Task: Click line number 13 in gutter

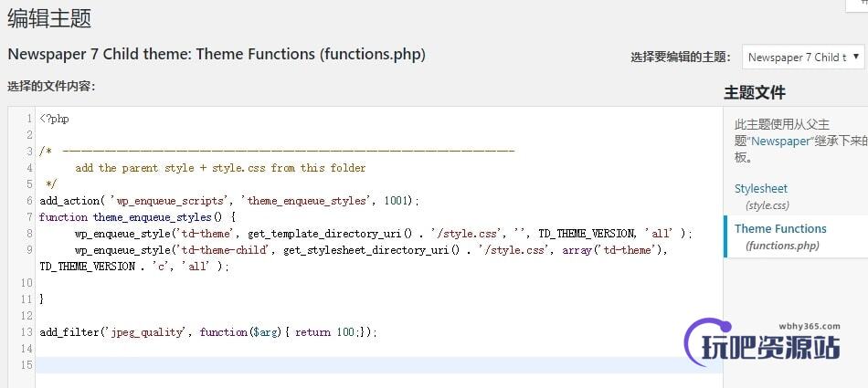Action: [x=26, y=332]
